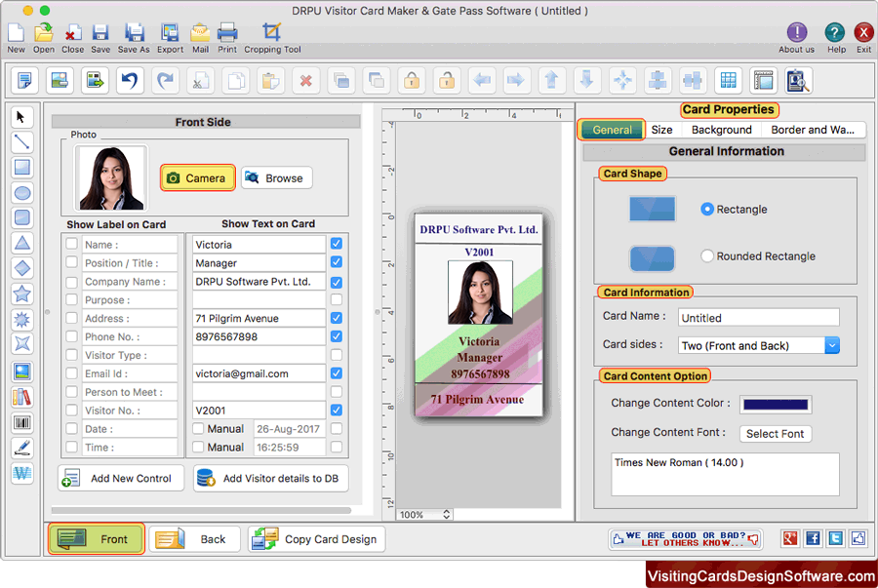Enable the Company Name label checkbox
Image resolution: width=878 pixels, height=588 pixels.
pyautogui.click(x=71, y=282)
